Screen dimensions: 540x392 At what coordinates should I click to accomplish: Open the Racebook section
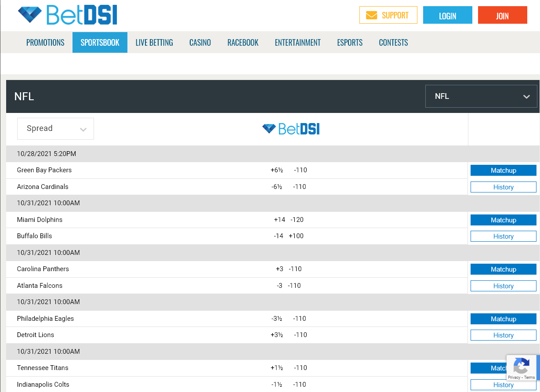click(243, 43)
